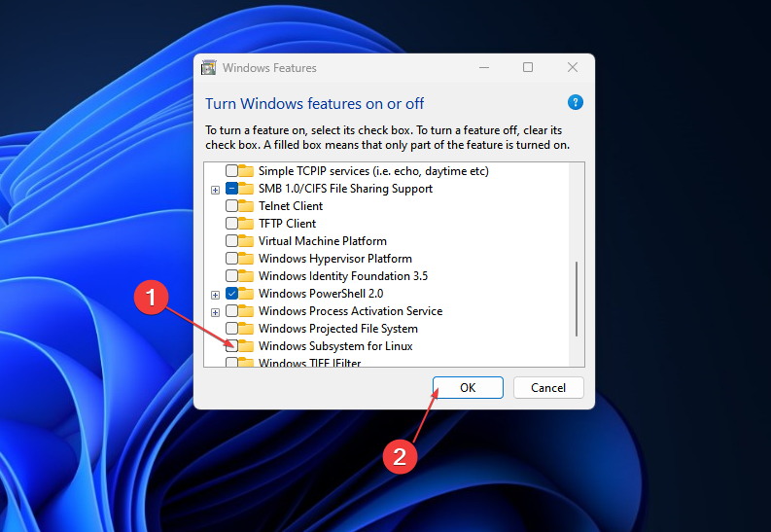Cancel the Windows Features dialog

coord(548,388)
